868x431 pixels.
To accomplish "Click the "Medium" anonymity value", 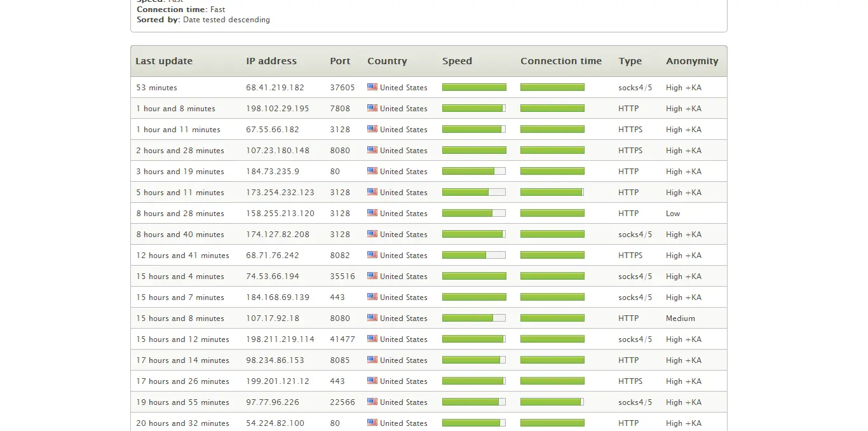I will (x=681, y=318).
